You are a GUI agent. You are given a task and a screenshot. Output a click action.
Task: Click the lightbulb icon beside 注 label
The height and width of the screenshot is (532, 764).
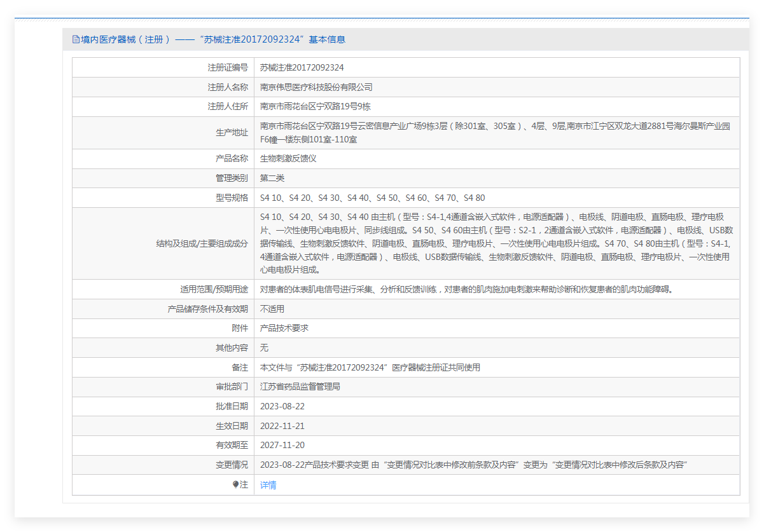(235, 484)
